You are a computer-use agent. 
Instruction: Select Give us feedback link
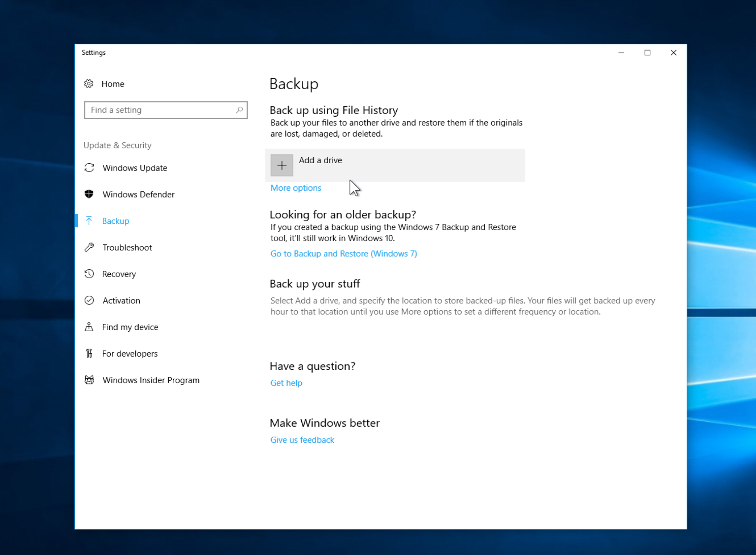tap(302, 440)
